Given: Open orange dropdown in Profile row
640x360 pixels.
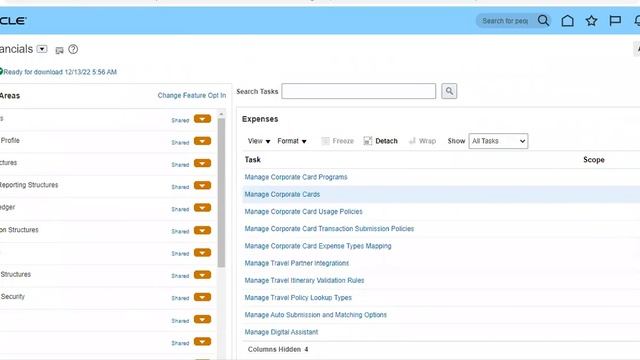Looking at the screenshot, I should click(x=202, y=141).
